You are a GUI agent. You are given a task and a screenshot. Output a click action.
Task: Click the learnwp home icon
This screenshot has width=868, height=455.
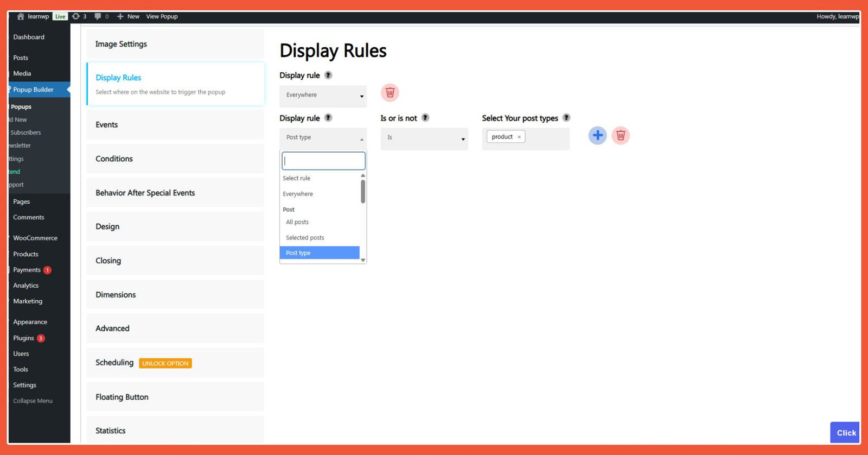click(x=21, y=16)
